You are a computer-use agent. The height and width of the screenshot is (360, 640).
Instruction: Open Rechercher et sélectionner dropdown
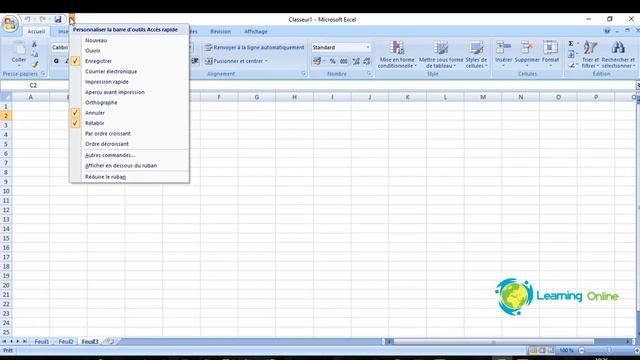coord(618,55)
